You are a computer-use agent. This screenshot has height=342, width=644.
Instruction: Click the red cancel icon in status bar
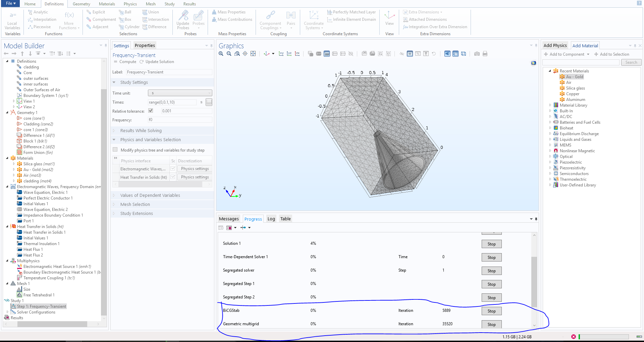click(x=573, y=337)
